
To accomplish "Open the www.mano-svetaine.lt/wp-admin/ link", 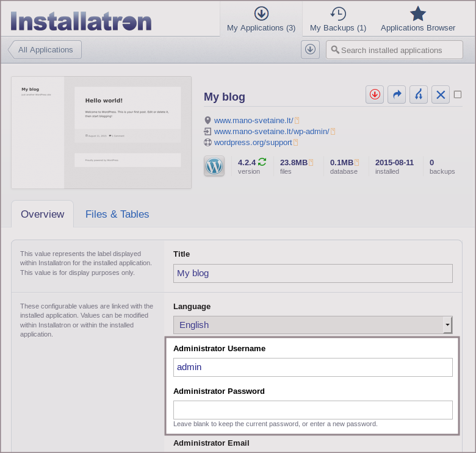I will 271,131.
